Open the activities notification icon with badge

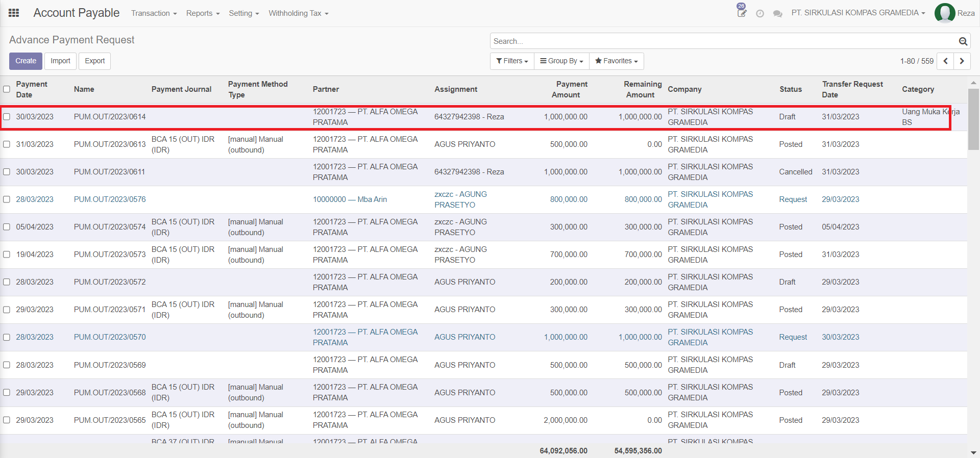pos(742,11)
